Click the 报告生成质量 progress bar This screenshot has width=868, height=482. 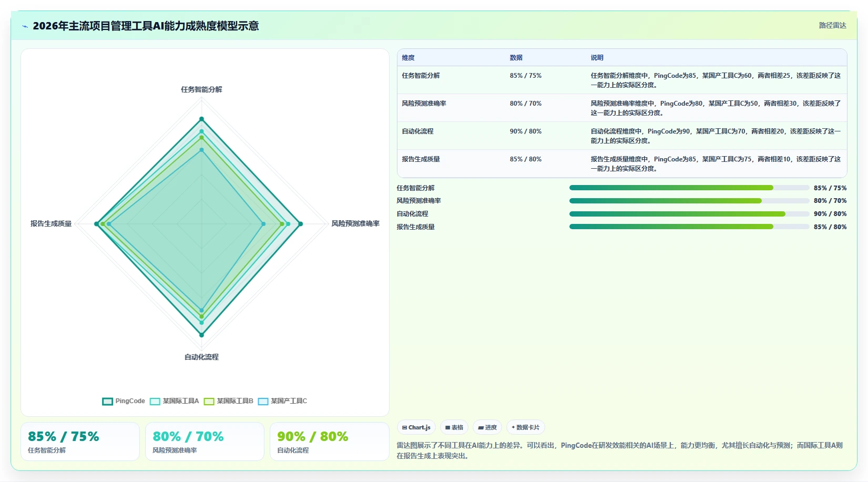689,227
